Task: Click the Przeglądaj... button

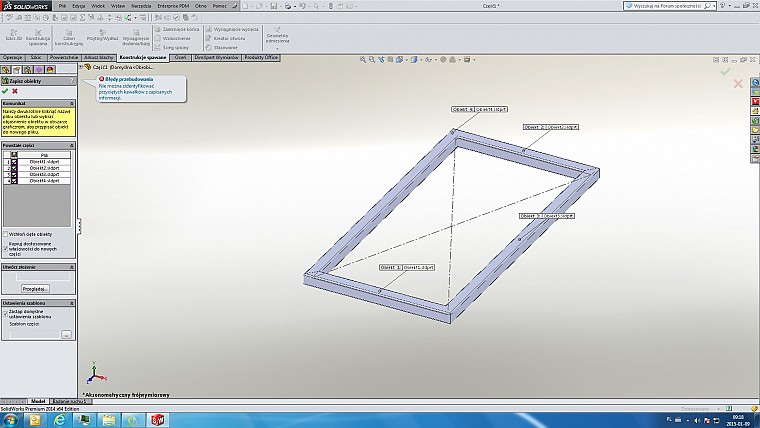Action: point(35,288)
